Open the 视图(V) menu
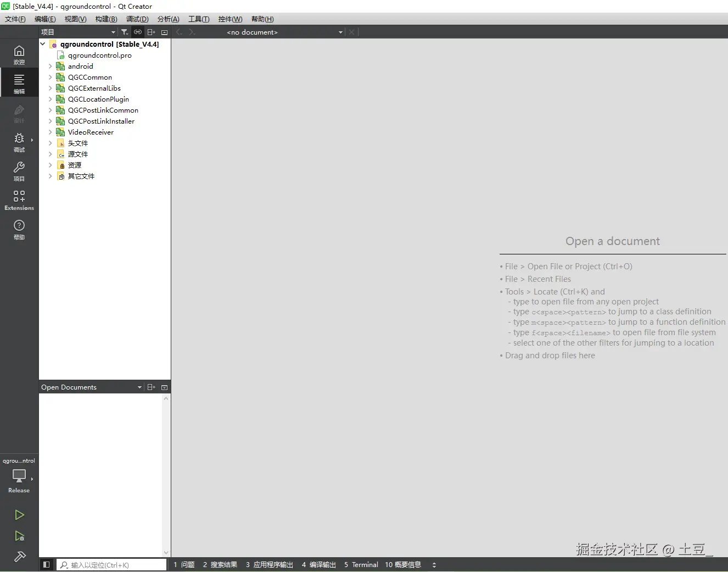Viewport: 728px width, 572px height. click(x=75, y=19)
